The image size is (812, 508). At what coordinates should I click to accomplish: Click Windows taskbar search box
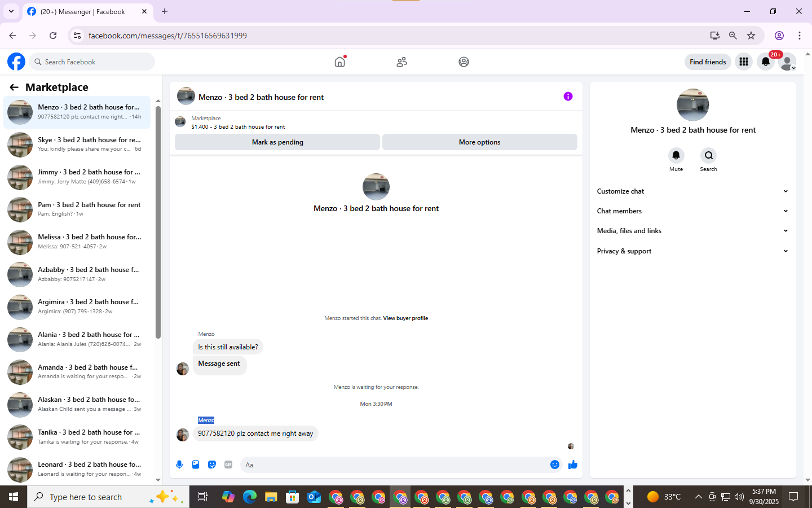coord(108,497)
